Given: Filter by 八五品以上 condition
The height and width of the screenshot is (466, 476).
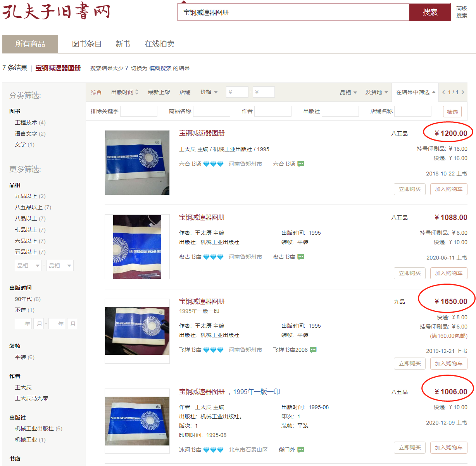Looking at the screenshot, I should (x=33, y=207).
